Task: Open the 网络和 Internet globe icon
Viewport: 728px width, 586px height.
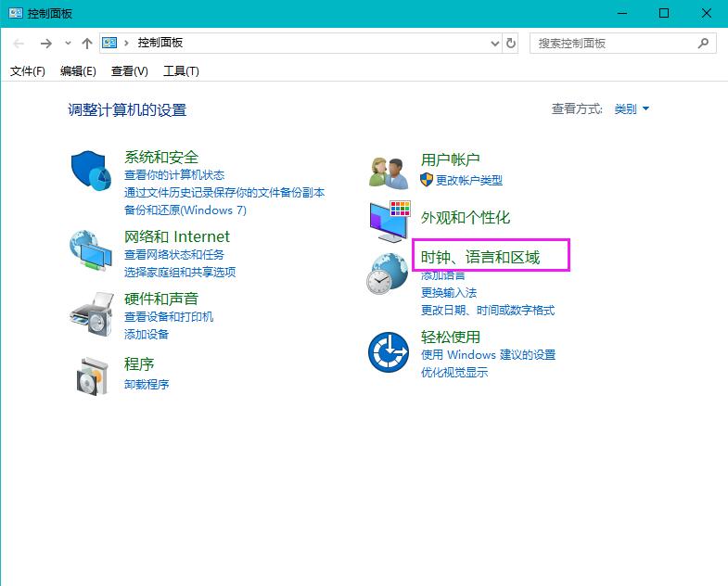Action: [91, 249]
